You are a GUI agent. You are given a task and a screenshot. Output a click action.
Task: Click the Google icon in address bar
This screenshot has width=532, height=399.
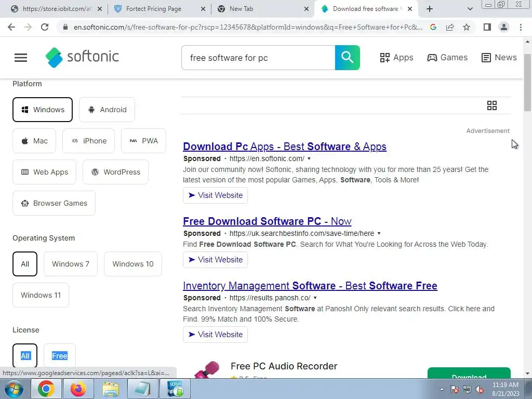433,27
